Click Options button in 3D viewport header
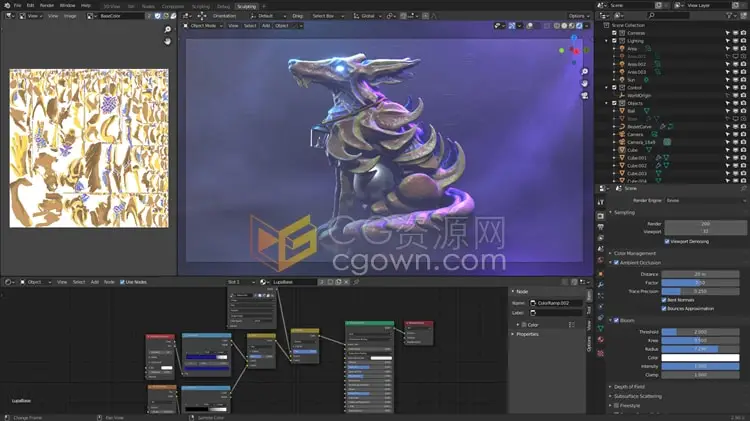 [x=579, y=16]
